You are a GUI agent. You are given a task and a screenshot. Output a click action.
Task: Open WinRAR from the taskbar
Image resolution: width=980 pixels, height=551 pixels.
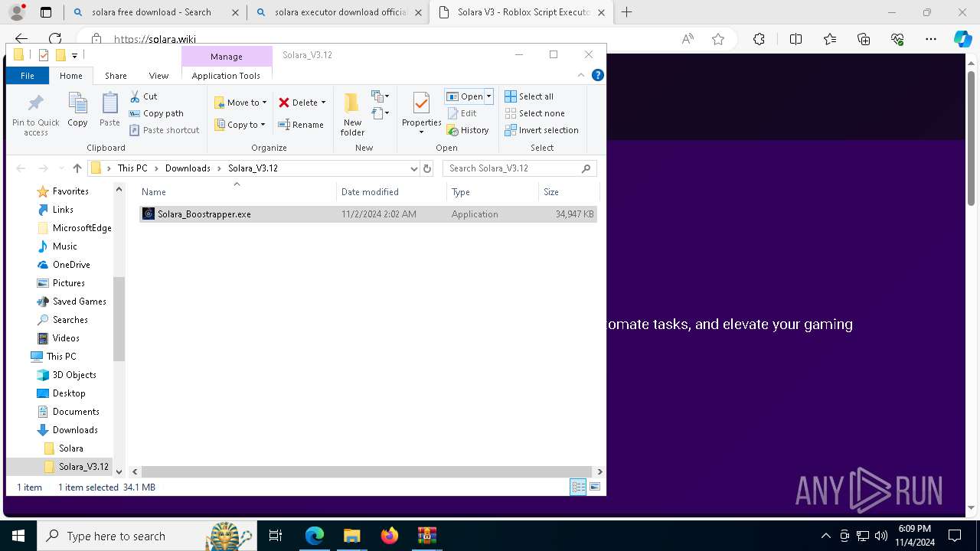426,536
